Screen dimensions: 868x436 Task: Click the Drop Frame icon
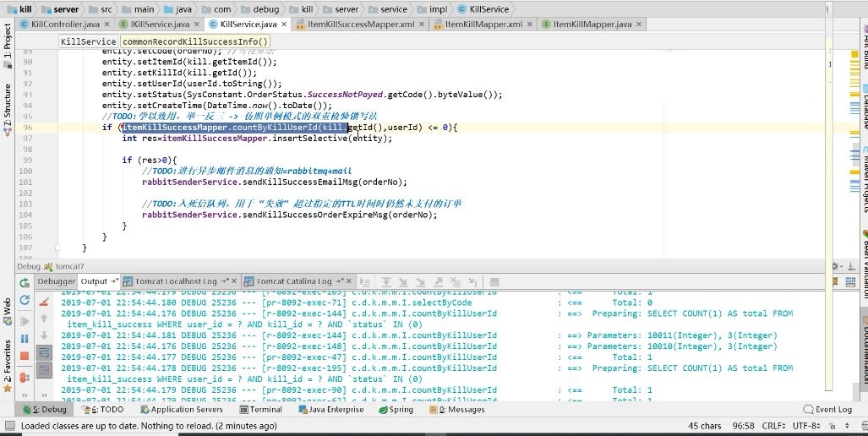point(456,281)
